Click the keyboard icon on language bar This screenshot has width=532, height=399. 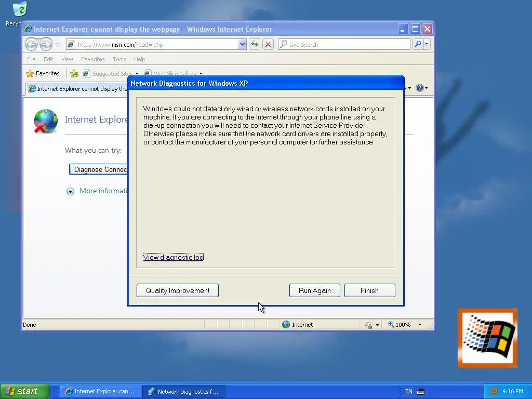[421, 392]
